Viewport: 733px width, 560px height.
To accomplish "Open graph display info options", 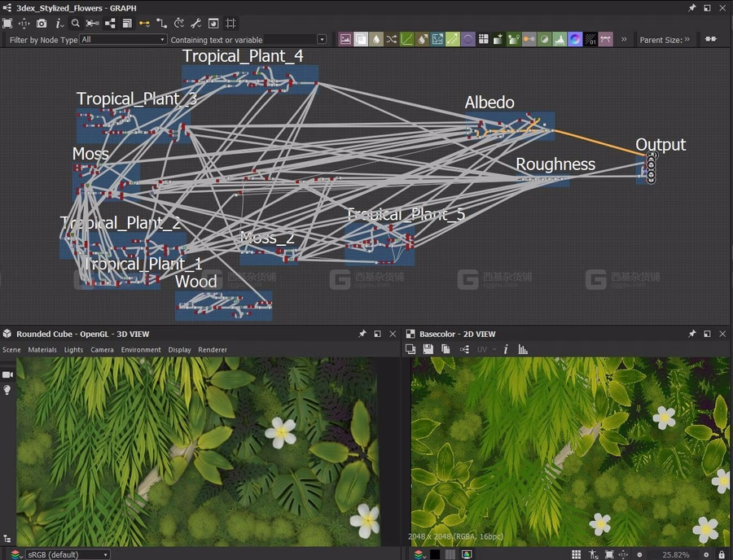I will pyautogui.click(x=59, y=24).
